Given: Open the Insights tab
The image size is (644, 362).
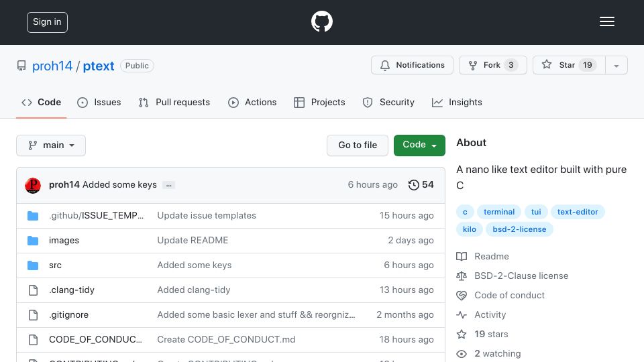Looking at the screenshot, I should (457, 102).
